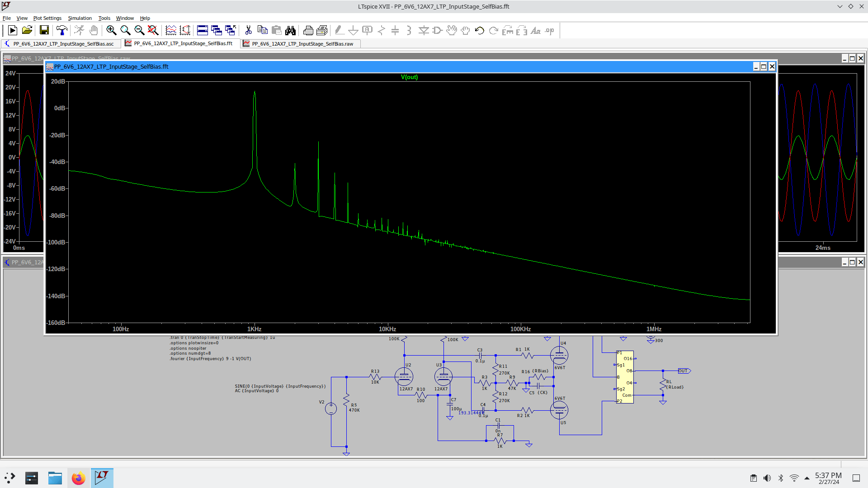The width and height of the screenshot is (868, 488).
Task: Expand the system tray hidden icons arrow
Action: (x=807, y=478)
